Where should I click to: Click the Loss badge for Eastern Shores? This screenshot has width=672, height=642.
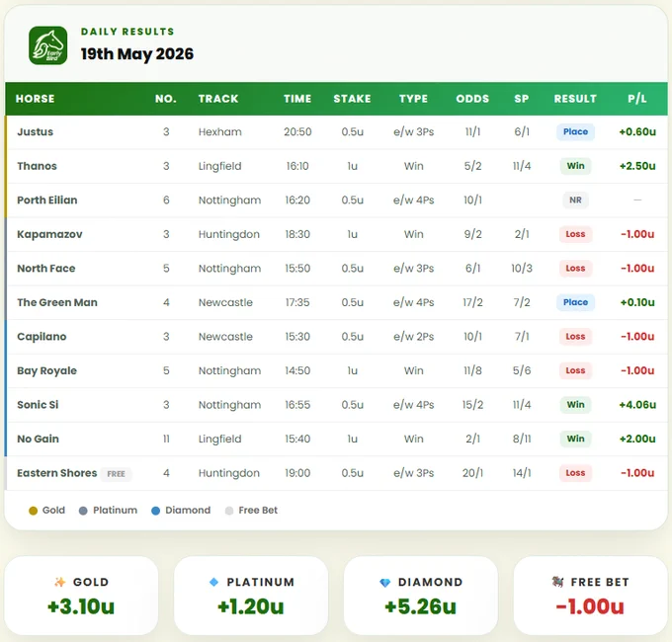point(575,473)
